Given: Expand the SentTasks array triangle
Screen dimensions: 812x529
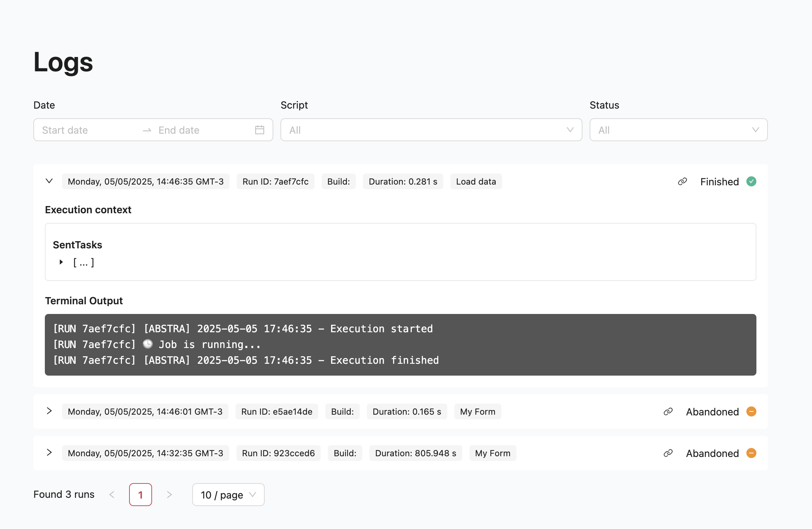Looking at the screenshot, I should (61, 262).
